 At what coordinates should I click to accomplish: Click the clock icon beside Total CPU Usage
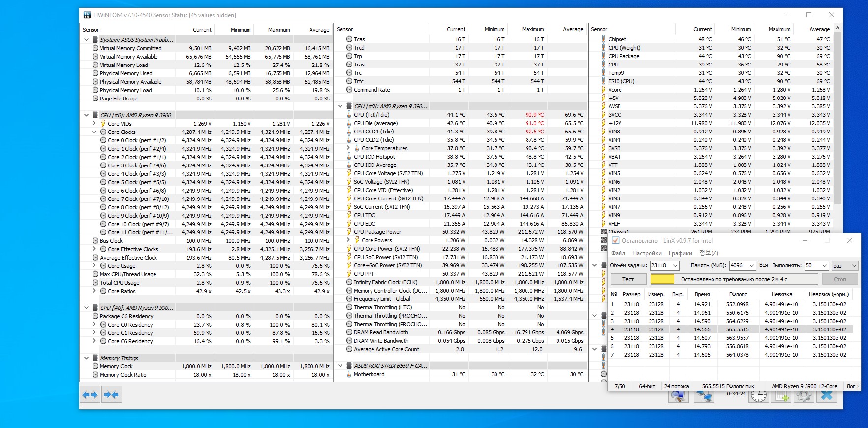[x=95, y=283]
